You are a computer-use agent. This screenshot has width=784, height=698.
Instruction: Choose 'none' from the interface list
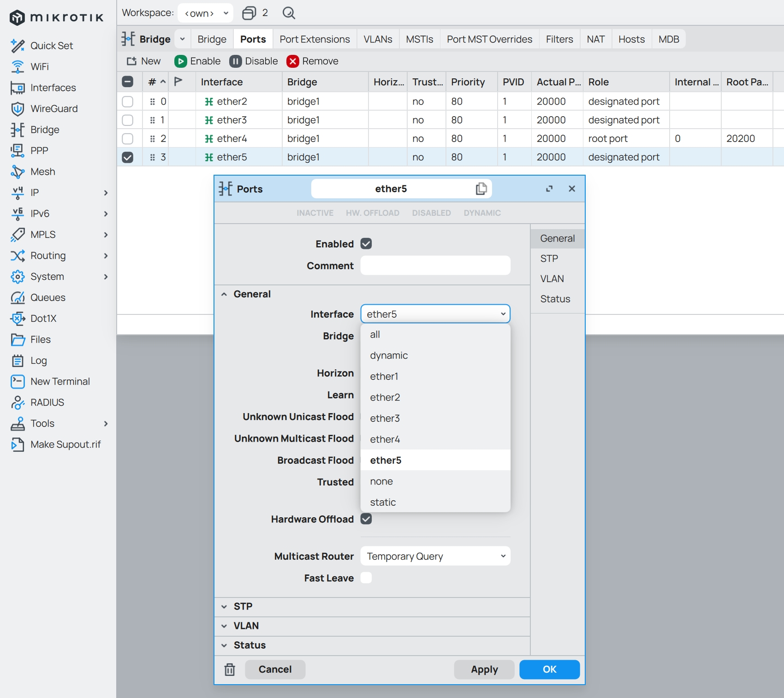point(435,481)
